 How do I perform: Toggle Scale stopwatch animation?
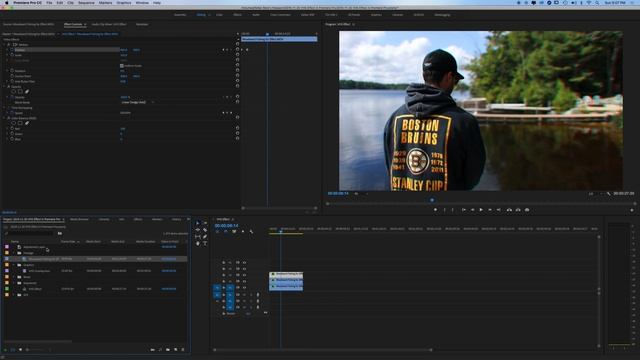coord(12,55)
